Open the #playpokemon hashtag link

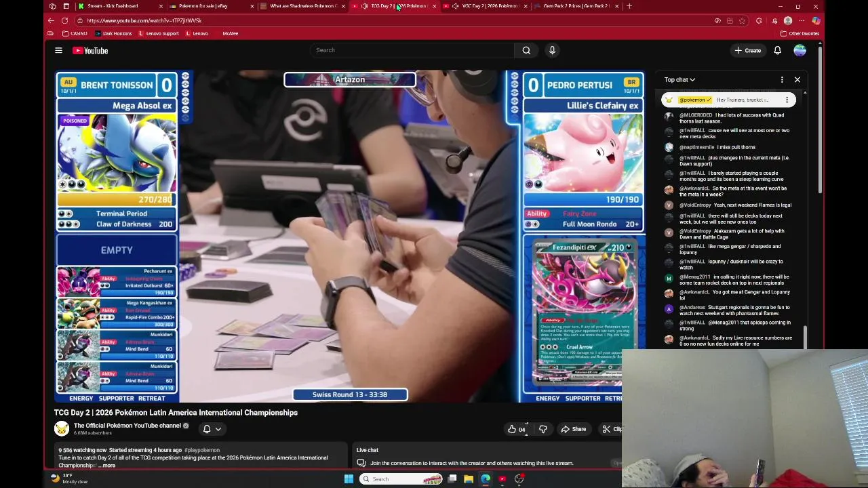[x=201, y=450]
